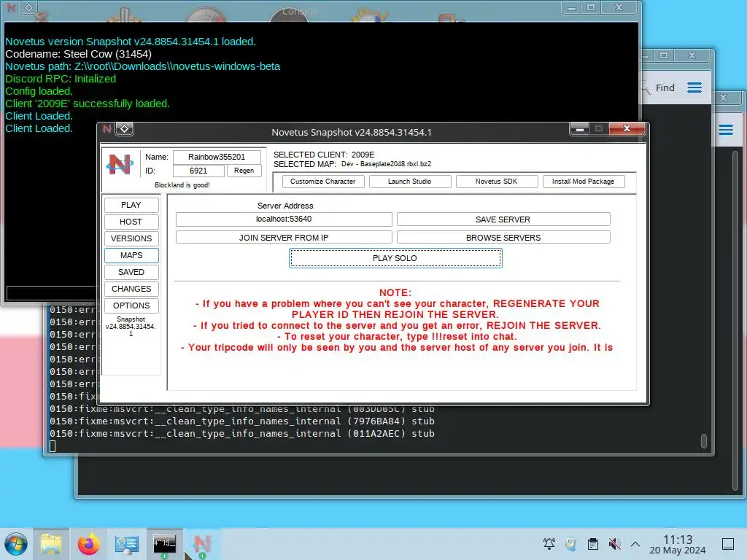Open the Novetus SDK

coord(496,182)
